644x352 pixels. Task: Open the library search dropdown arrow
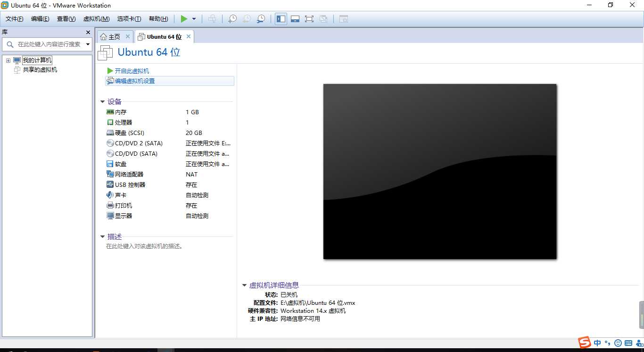(88, 44)
